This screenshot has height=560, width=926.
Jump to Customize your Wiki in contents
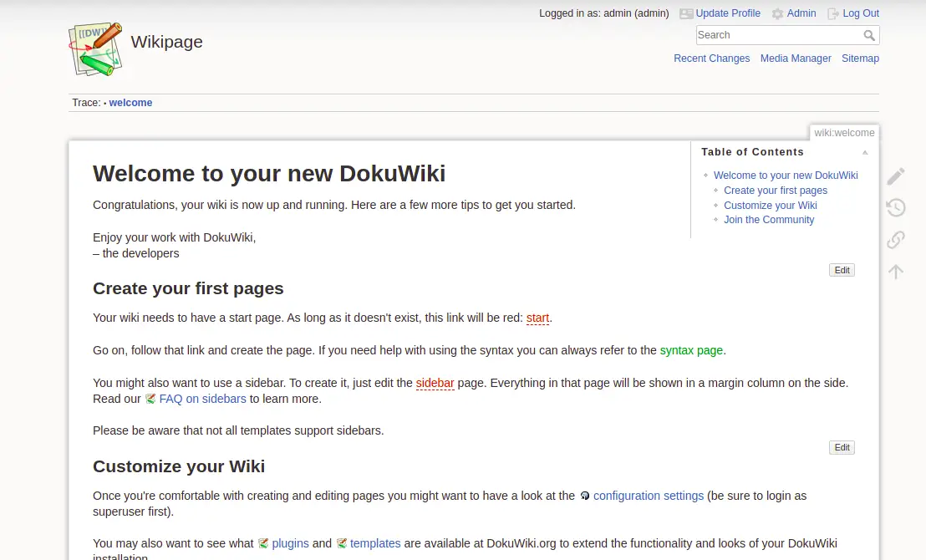[770, 205]
